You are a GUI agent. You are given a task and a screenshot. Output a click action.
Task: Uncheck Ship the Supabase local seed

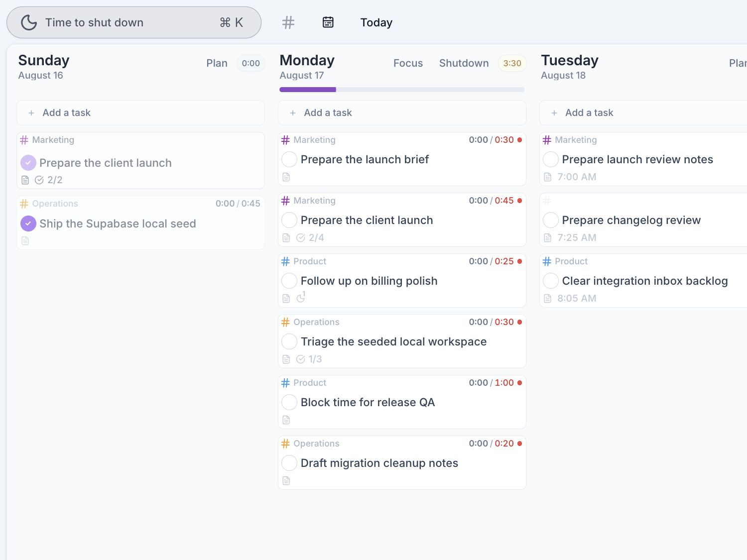click(x=28, y=224)
